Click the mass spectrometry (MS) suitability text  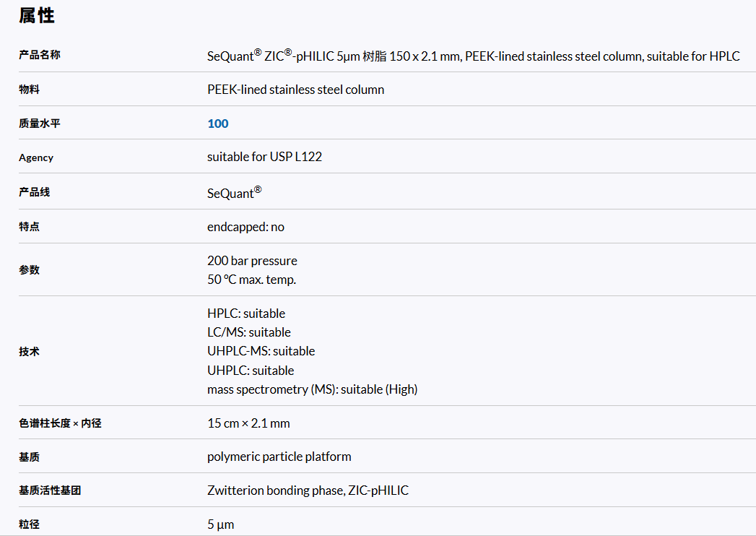[x=312, y=389]
